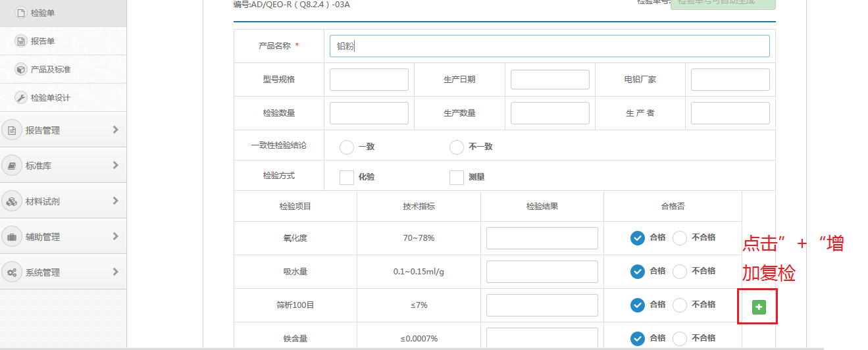Click the 检验单设计 wrench icon

click(x=20, y=98)
